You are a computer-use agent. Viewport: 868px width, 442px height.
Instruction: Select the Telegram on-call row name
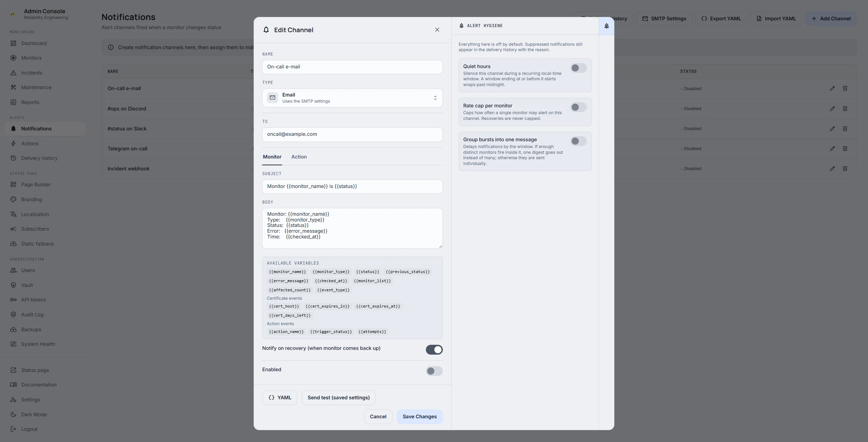pos(127,149)
